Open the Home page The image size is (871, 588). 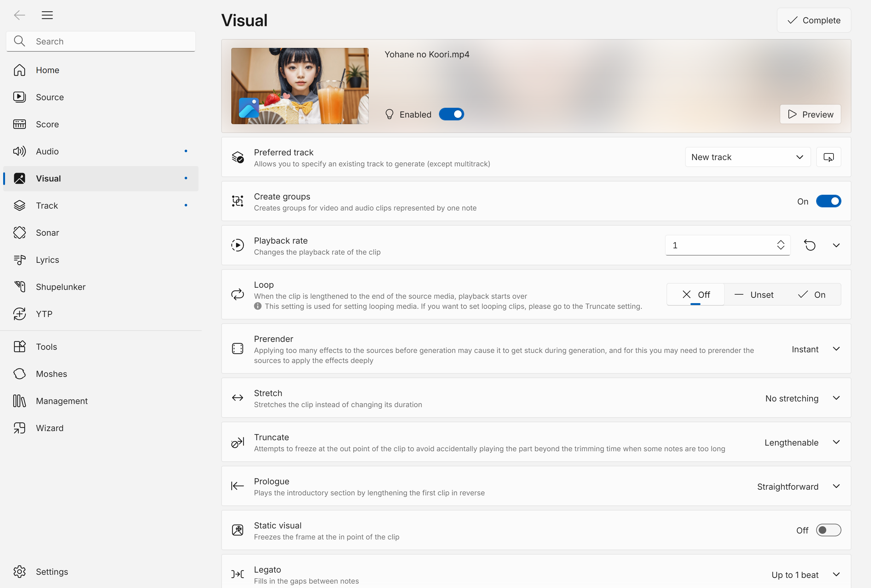pyautogui.click(x=101, y=70)
